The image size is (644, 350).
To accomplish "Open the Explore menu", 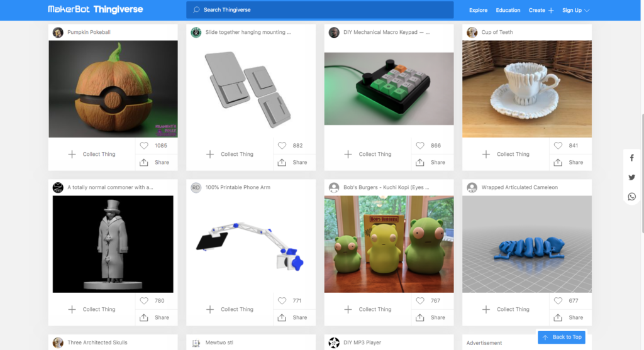I will 478,10.
